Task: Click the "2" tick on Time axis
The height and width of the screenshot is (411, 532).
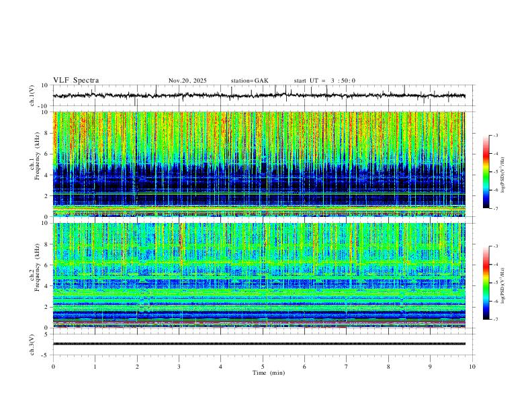Action: tap(137, 367)
